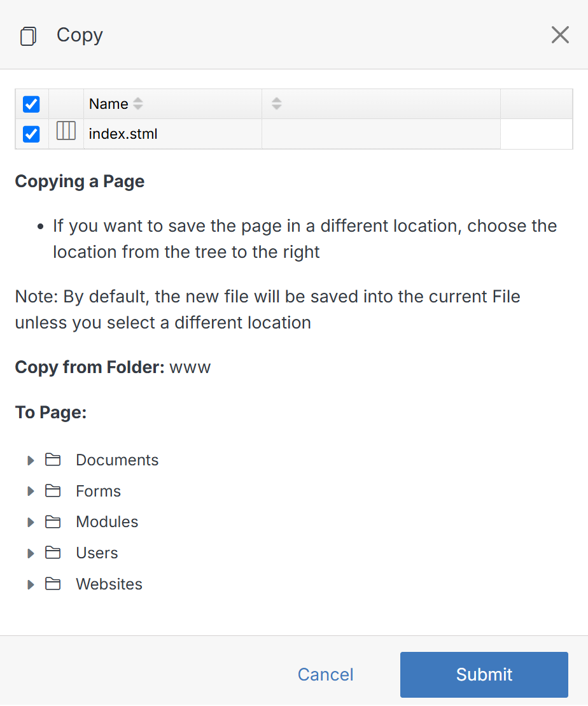The width and height of the screenshot is (588, 706).
Task: Click the Websites folder icon
Action: click(x=53, y=584)
